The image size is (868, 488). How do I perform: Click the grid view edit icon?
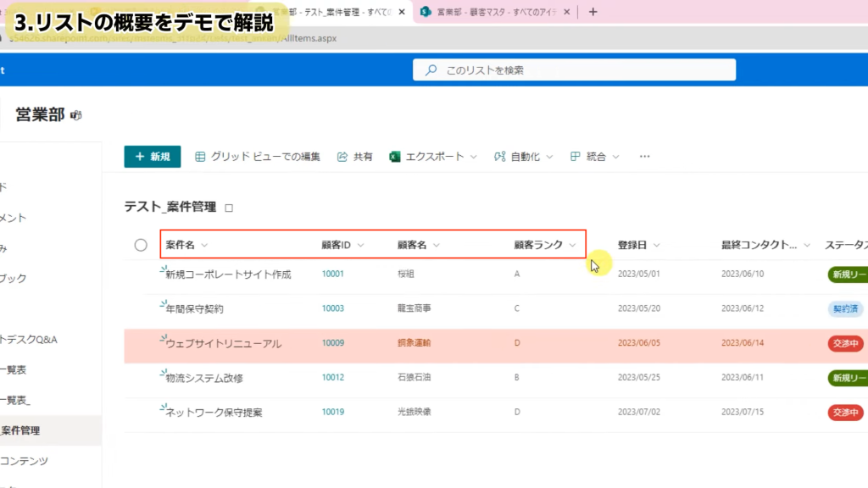201,157
